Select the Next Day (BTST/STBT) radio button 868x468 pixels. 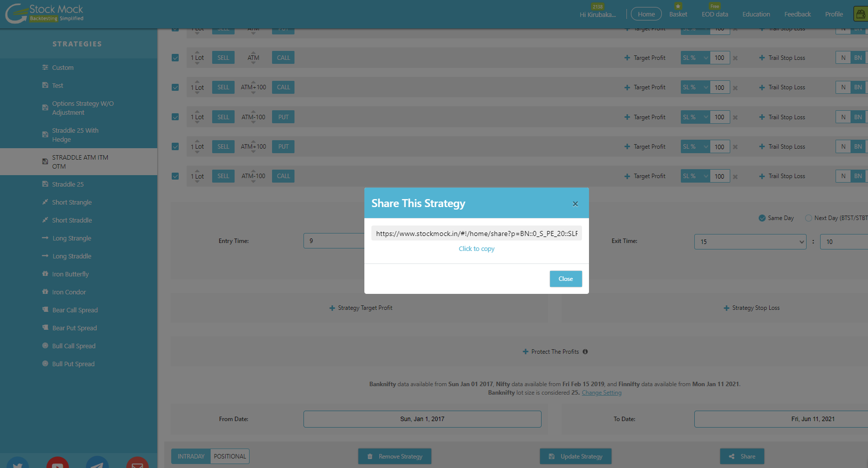(x=808, y=218)
